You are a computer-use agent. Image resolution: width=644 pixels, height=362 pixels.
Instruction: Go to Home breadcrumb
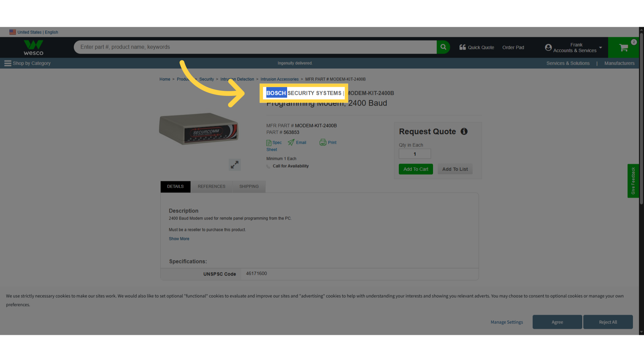click(165, 79)
